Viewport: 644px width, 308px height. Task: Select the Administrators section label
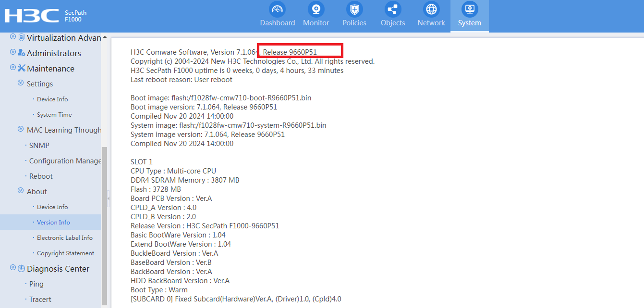click(x=54, y=53)
